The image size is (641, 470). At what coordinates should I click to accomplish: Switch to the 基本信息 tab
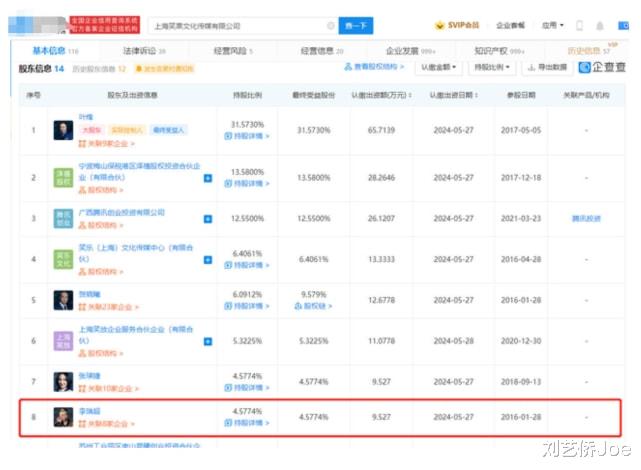[55, 51]
